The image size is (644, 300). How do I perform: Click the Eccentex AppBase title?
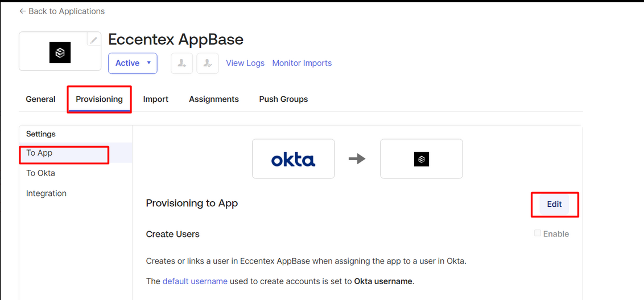coord(176,40)
